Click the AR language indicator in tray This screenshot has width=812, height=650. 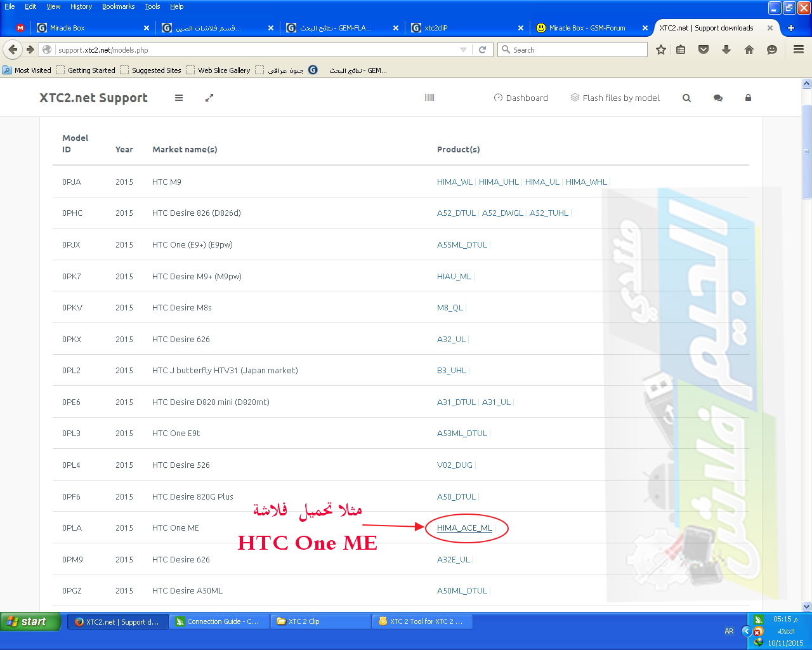pos(729,631)
